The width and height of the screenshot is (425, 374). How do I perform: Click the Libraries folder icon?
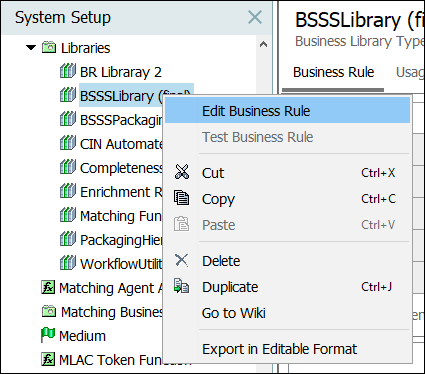pyautogui.click(x=49, y=47)
